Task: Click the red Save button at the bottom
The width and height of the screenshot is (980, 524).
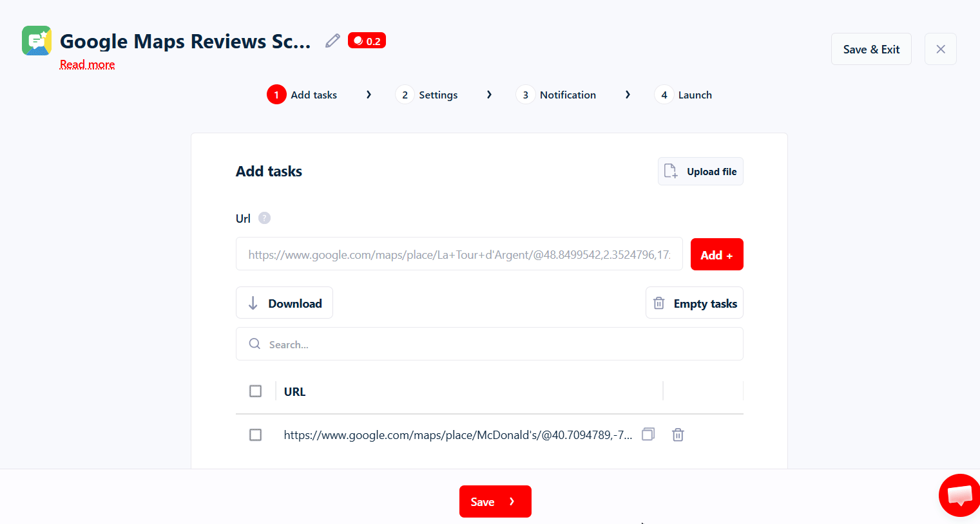Action: (495, 501)
